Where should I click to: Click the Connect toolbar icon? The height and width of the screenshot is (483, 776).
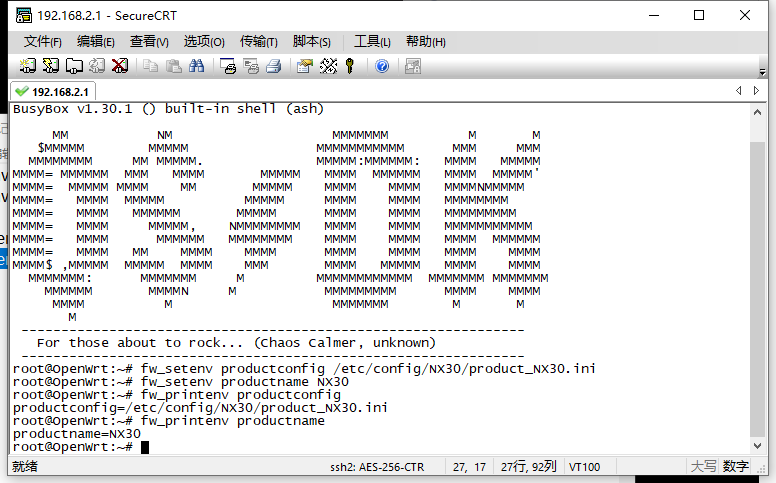(27, 66)
